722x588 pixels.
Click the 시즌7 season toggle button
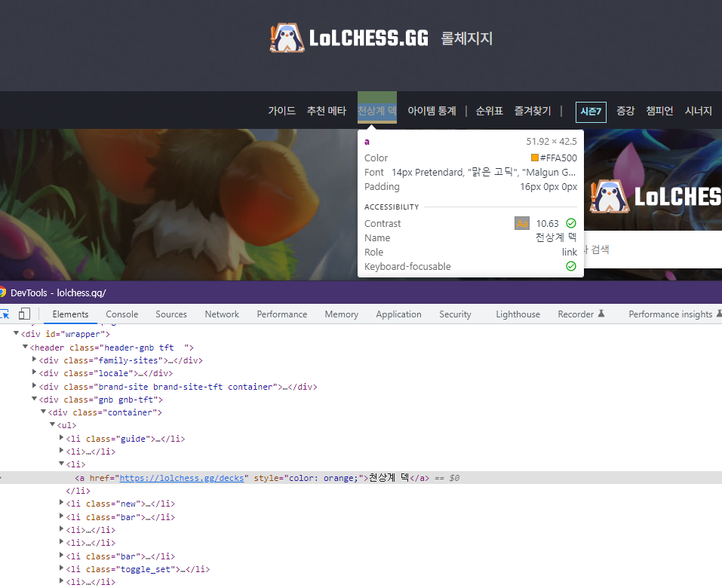(591, 112)
